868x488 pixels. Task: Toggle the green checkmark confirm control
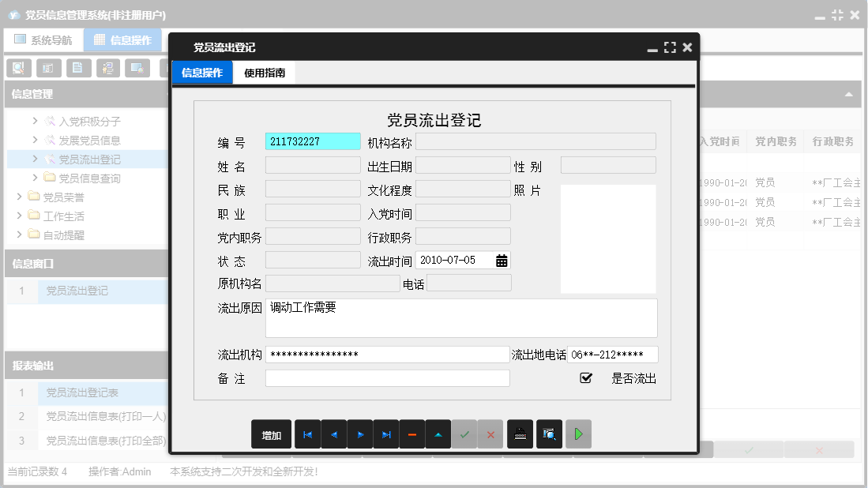[464, 434]
